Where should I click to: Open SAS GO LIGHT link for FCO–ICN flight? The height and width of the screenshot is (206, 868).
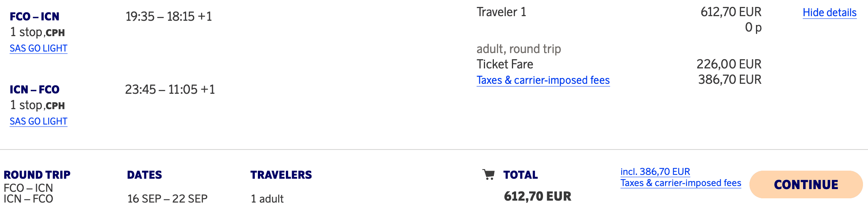pos(38,48)
